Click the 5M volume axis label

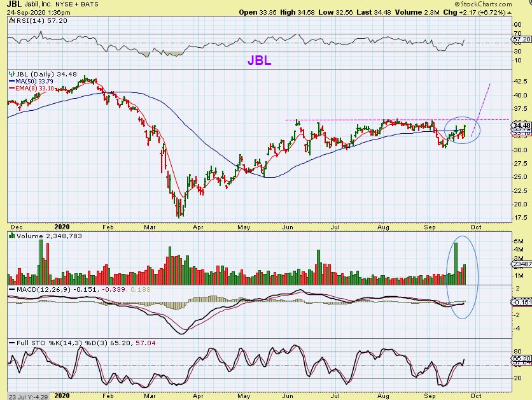click(x=519, y=241)
